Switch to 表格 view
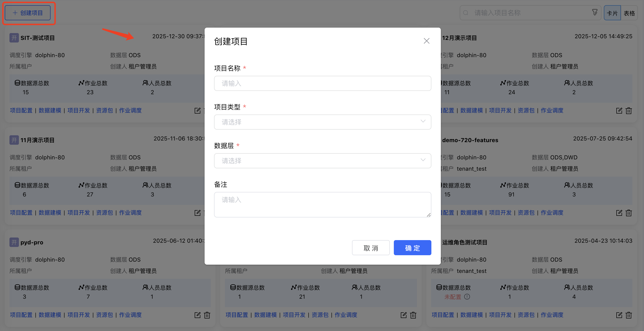This screenshot has height=331, width=644. [x=629, y=13]
